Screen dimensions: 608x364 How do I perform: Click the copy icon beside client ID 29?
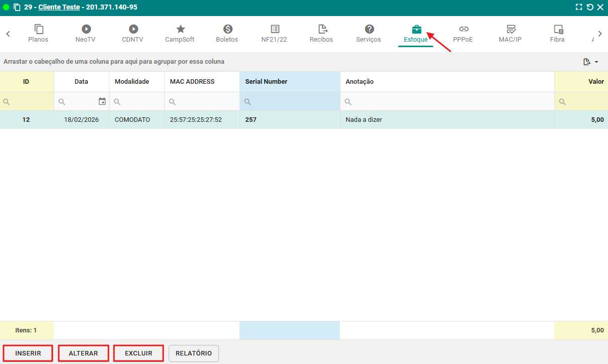[x=17, y=8]
